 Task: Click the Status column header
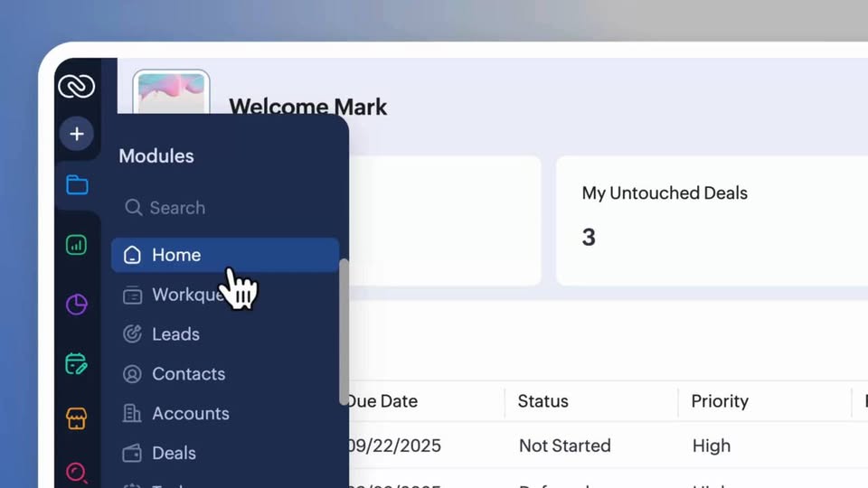pos(543,401)
